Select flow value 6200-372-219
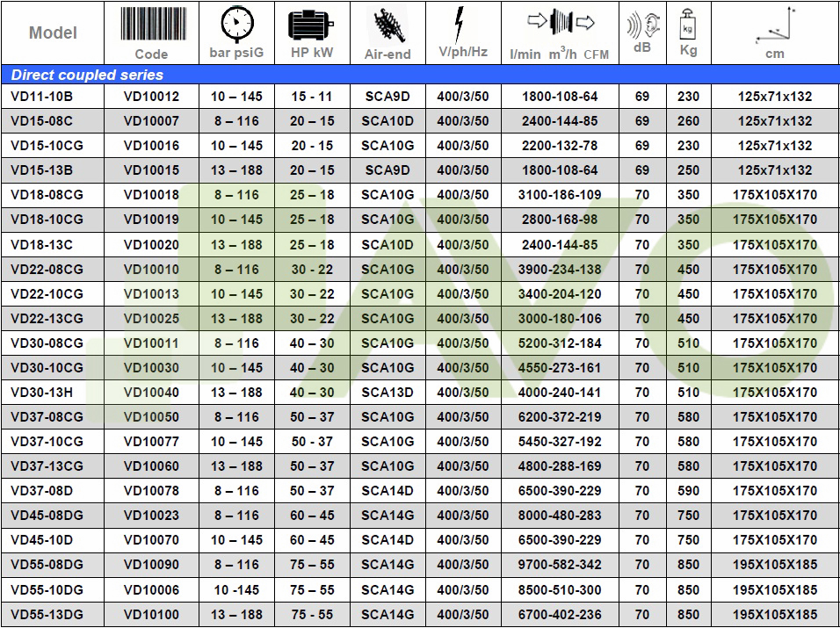The height and width of the screenshot is (628, 840). [x=560, y=416]
